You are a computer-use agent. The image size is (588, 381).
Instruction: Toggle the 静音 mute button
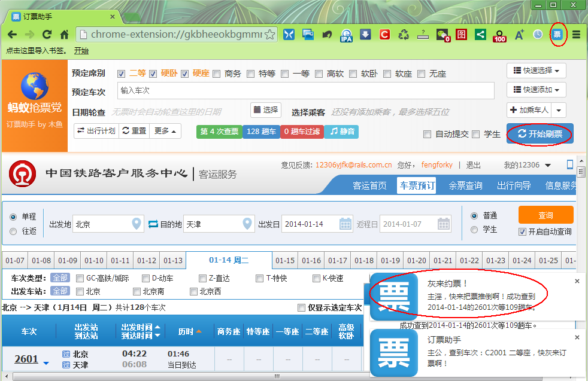342,132
